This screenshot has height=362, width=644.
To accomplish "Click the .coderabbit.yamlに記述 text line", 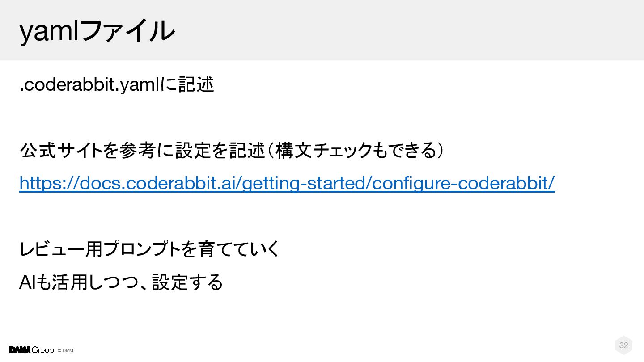I will click(x=117, y=84).
